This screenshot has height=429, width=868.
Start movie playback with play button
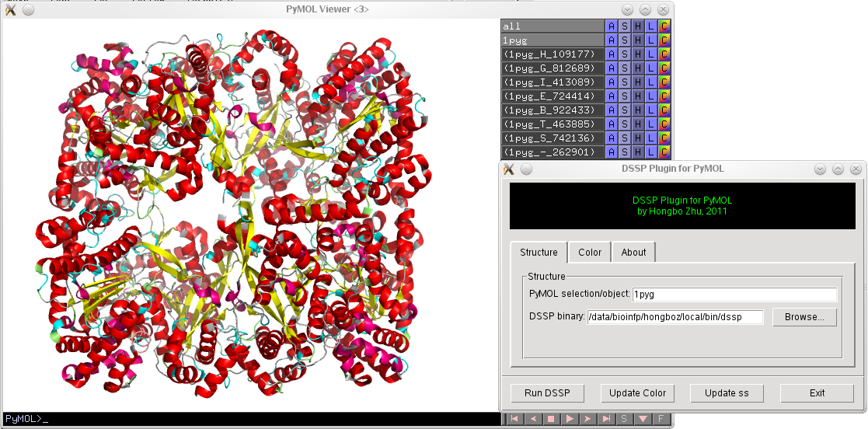point(570,419)
